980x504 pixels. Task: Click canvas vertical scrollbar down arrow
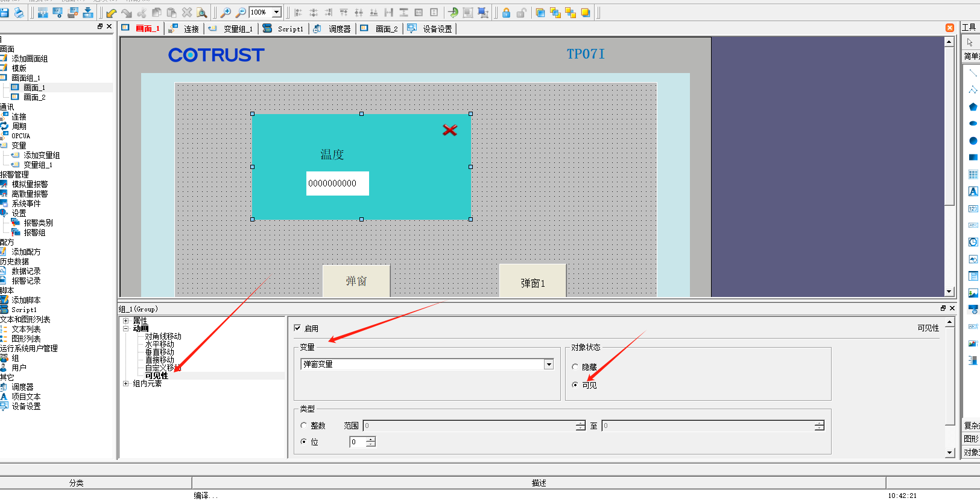(x=949, y=291)
